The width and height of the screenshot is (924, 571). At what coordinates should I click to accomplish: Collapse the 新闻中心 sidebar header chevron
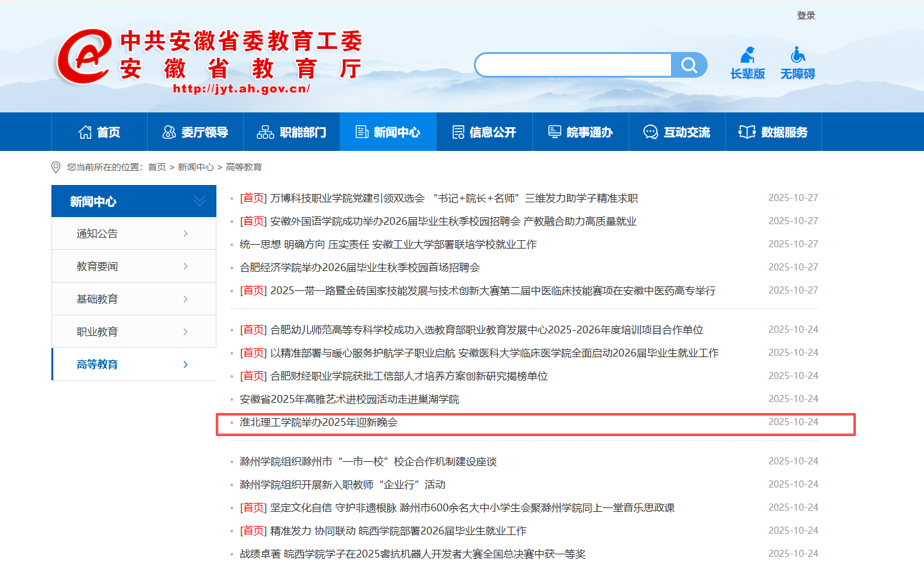coord(200,201)
